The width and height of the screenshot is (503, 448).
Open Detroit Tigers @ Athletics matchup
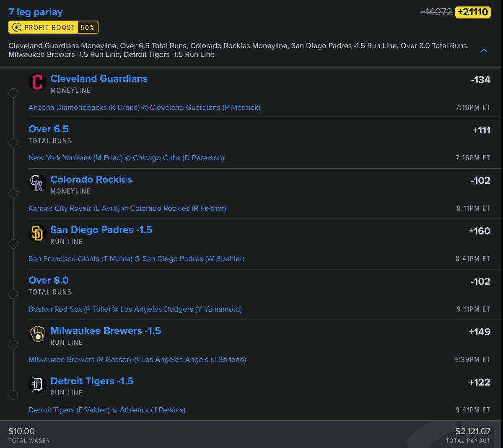point(107,410)
